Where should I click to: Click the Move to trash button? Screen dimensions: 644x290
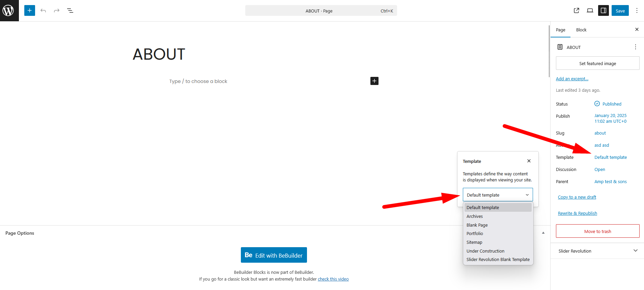pyautogui.click(x=597, y=231)
